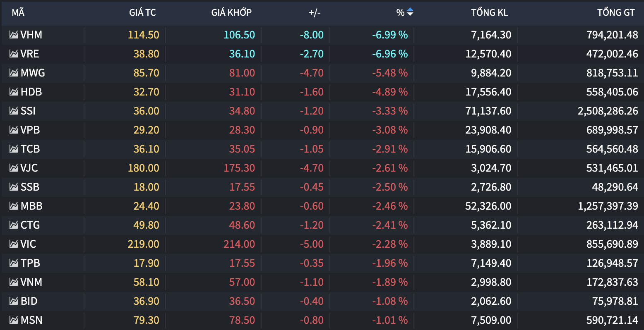Open the VPB ticker symbol
This screenshot has width=644, height=330.
30,130
